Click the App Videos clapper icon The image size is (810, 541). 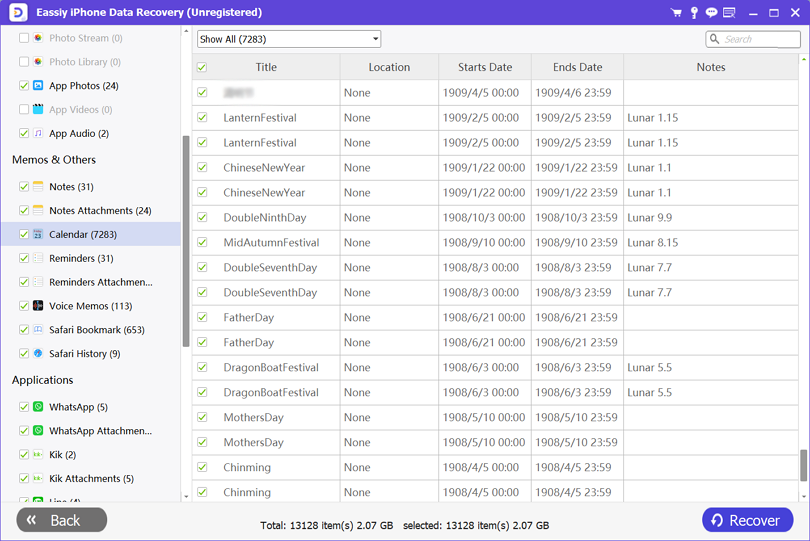pos(38,109)
